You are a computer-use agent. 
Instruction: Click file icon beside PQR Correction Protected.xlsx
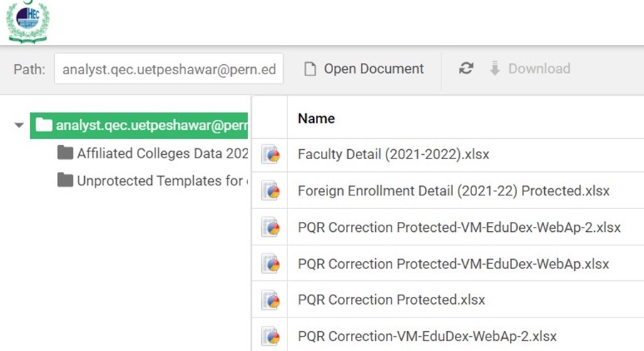270,300
